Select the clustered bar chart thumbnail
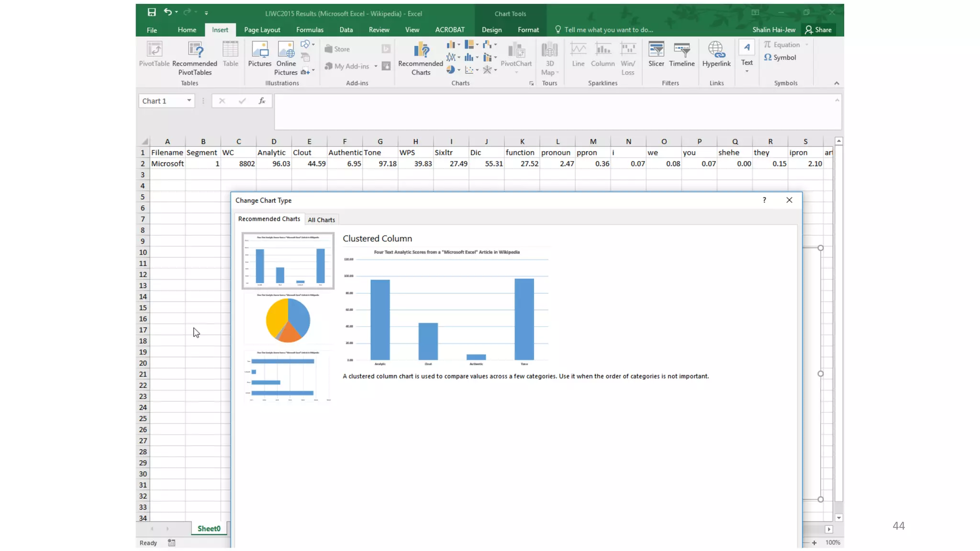This screenshot has width=980, height=551. click(288, 376)
